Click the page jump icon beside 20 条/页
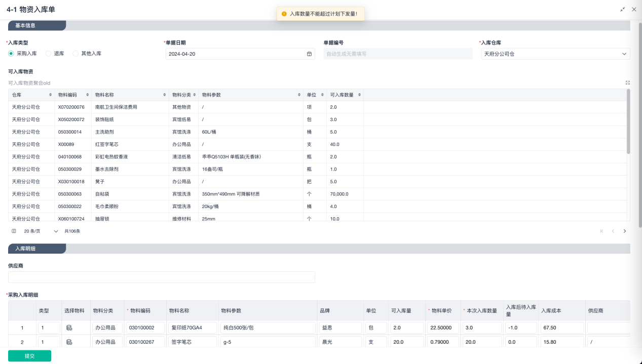 click(14, 231)
